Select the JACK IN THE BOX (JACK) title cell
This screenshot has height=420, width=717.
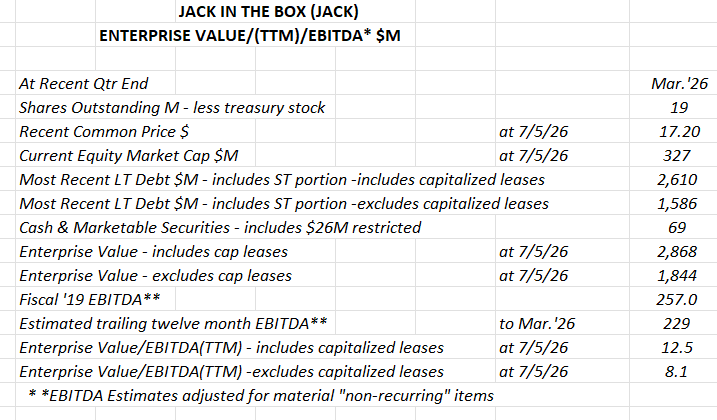coord(268,11)
